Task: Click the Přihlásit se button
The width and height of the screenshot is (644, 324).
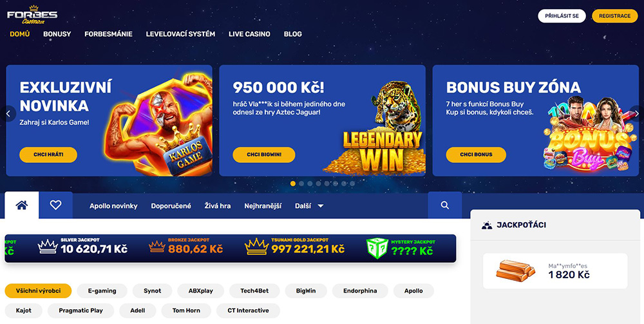Action: tap(562, 15)
